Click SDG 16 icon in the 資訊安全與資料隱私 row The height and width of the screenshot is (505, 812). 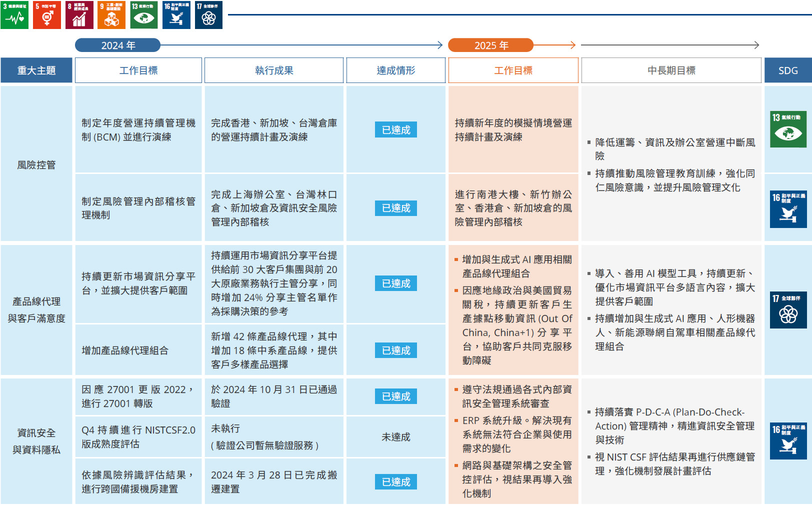[x=788, y=440]
